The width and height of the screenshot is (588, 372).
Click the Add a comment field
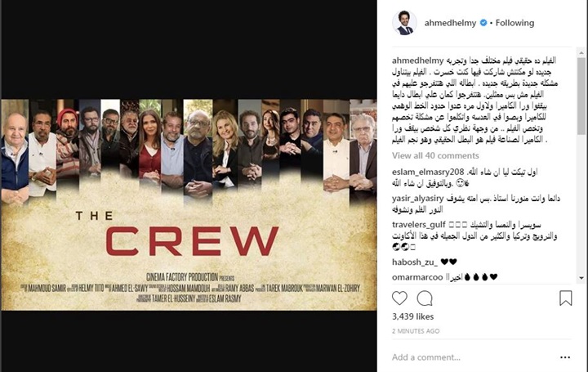[473, 357]
